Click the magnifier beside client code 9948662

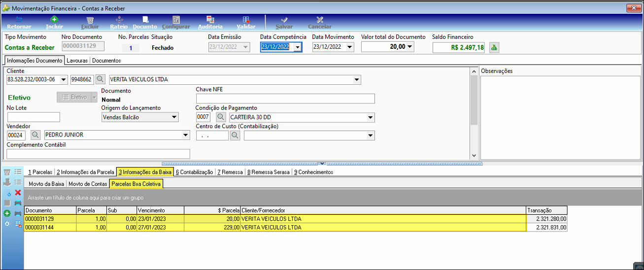(100, 79)
